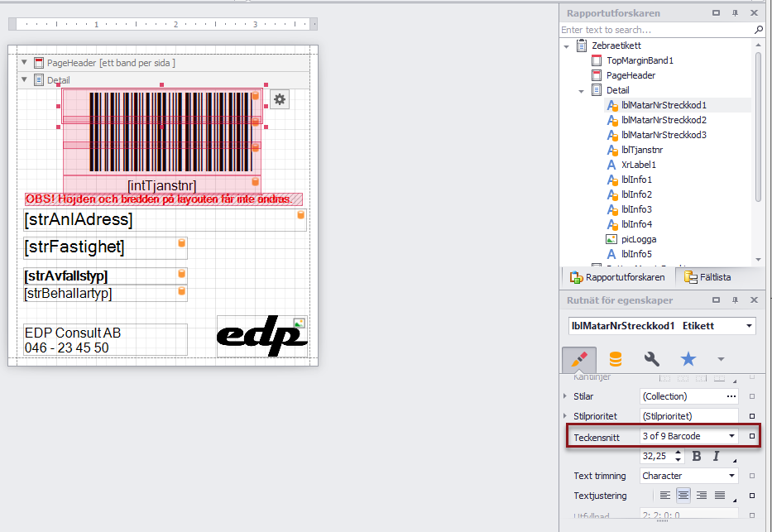Expand the Stilprioritet property
This screenshot has width=772, height=532.
(565, 416)
